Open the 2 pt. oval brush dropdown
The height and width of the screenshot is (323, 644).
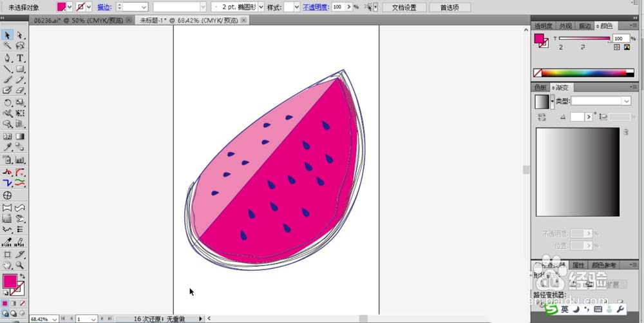tap(261, 7)
